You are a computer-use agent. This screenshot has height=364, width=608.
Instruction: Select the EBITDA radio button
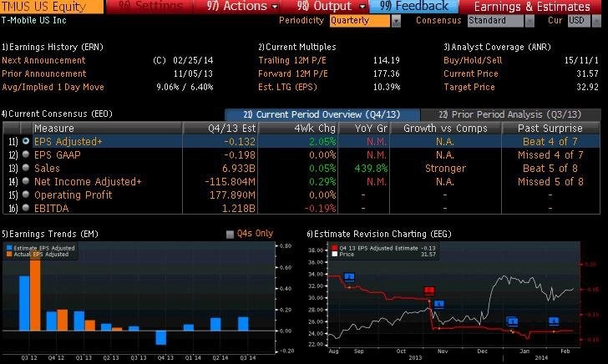pos(26,208)
